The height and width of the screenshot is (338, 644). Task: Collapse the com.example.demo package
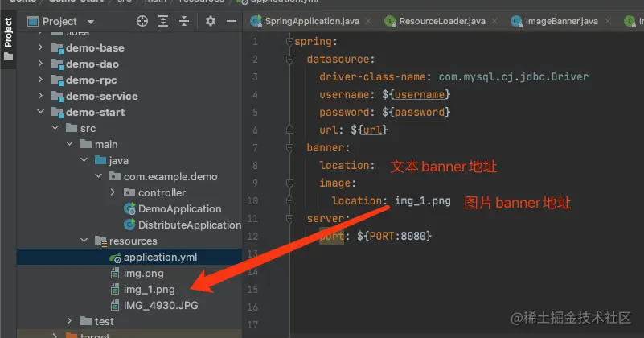(99, 176)
